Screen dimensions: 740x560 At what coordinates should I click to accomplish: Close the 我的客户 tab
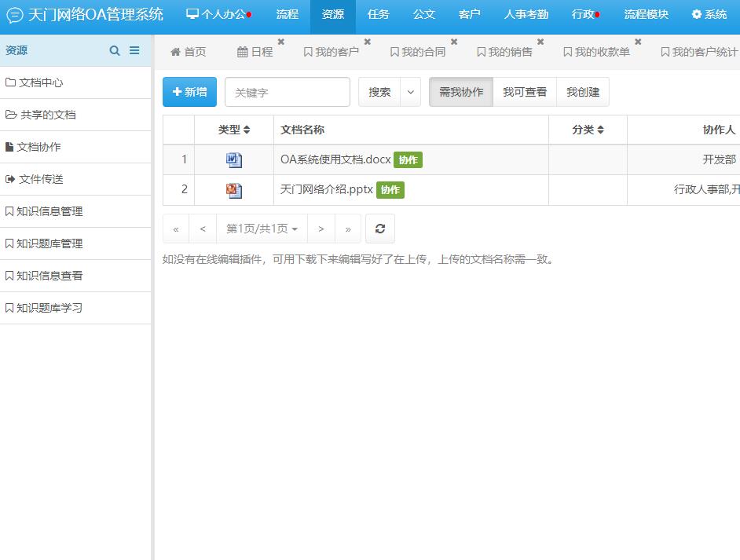[x=367, y=42]
